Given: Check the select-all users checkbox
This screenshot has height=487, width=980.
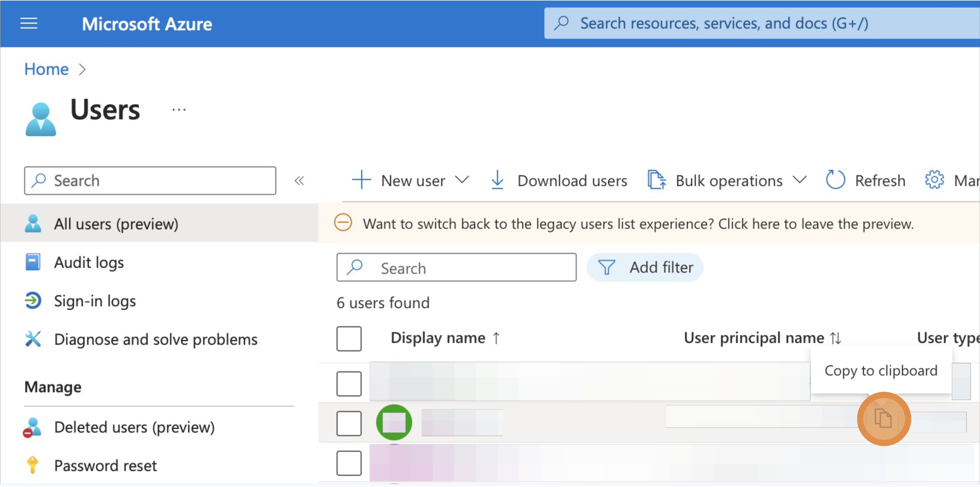Looking at the screenshot, I should tap(348, 338).
